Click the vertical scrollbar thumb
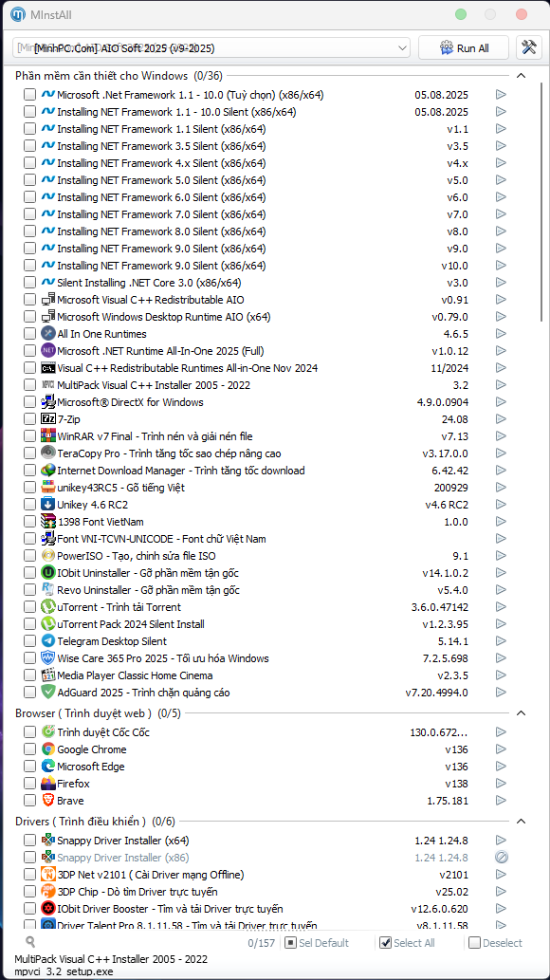Image resolution: width=550 pixels, height=980 pixels. tap(541, 201)
